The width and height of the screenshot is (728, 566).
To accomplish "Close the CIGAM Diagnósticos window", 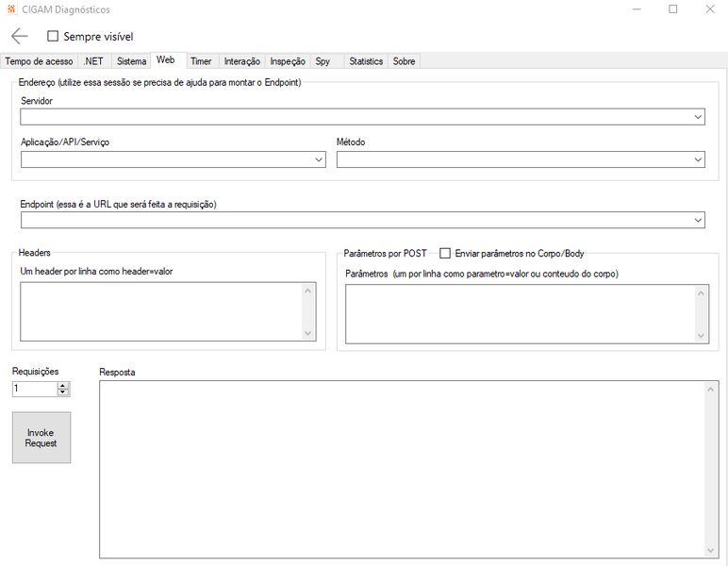I will [x=710, y=9].
